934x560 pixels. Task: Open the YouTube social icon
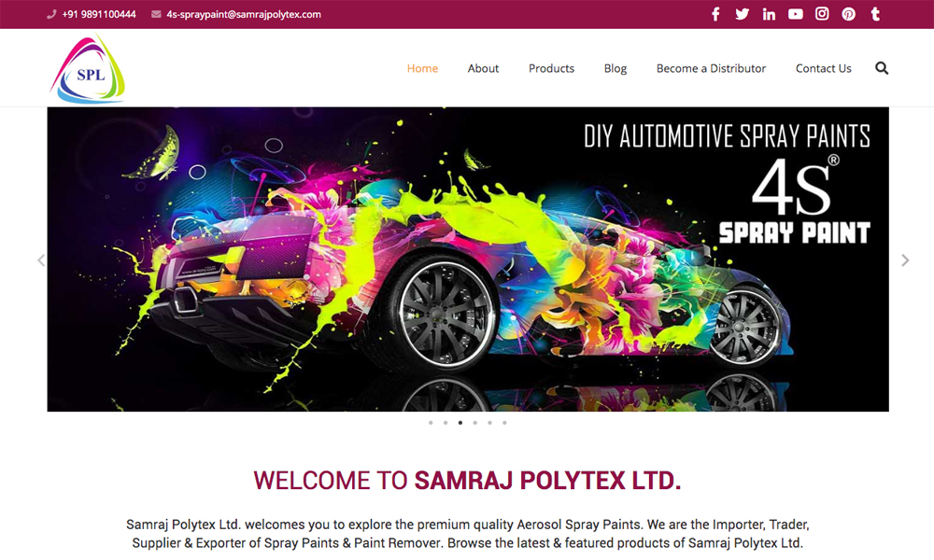[x=795, y=14]
